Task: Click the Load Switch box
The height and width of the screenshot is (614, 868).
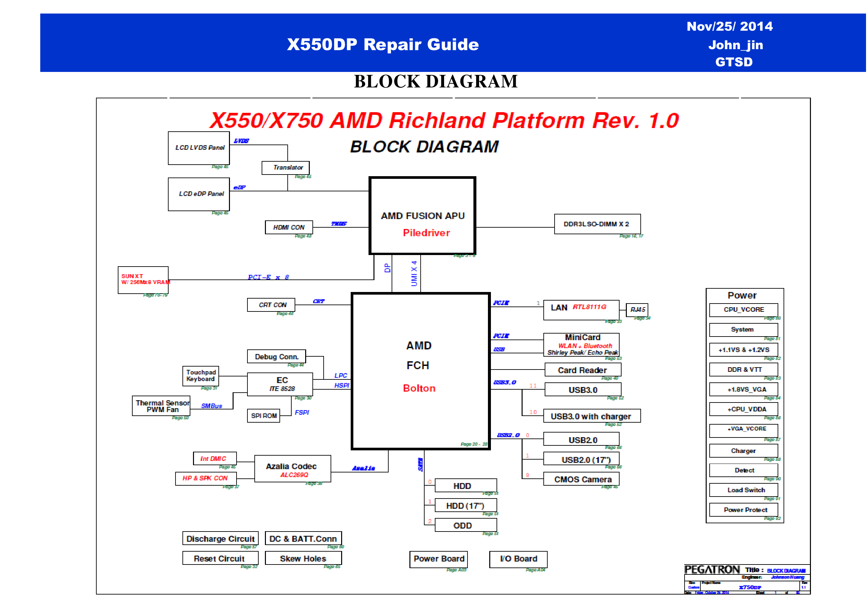Action: 743,490
